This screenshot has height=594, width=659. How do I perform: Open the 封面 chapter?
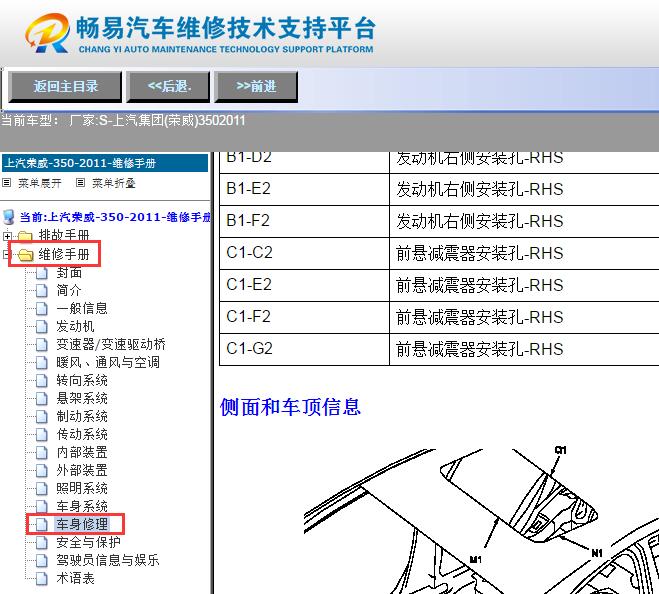coord(69,272)
